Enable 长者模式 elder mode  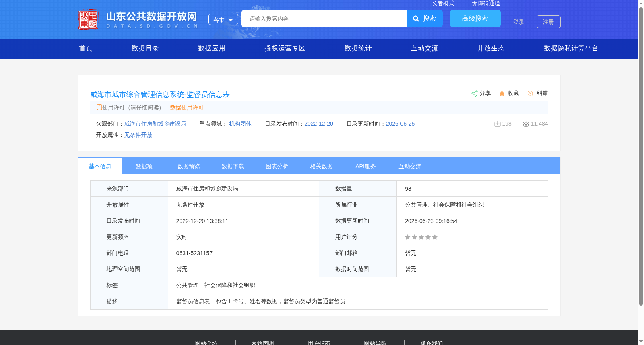443,3
